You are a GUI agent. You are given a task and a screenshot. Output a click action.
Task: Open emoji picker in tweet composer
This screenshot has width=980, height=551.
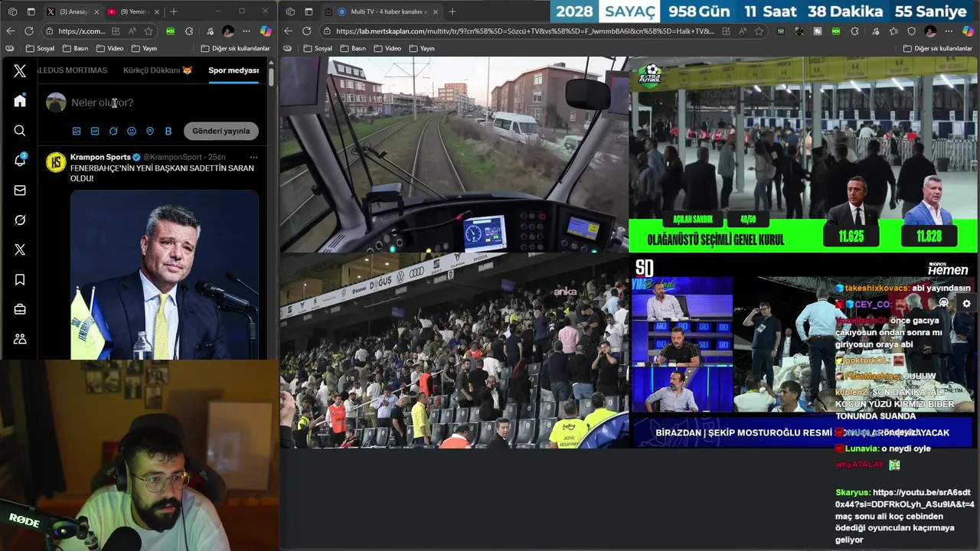coord(132,131)
